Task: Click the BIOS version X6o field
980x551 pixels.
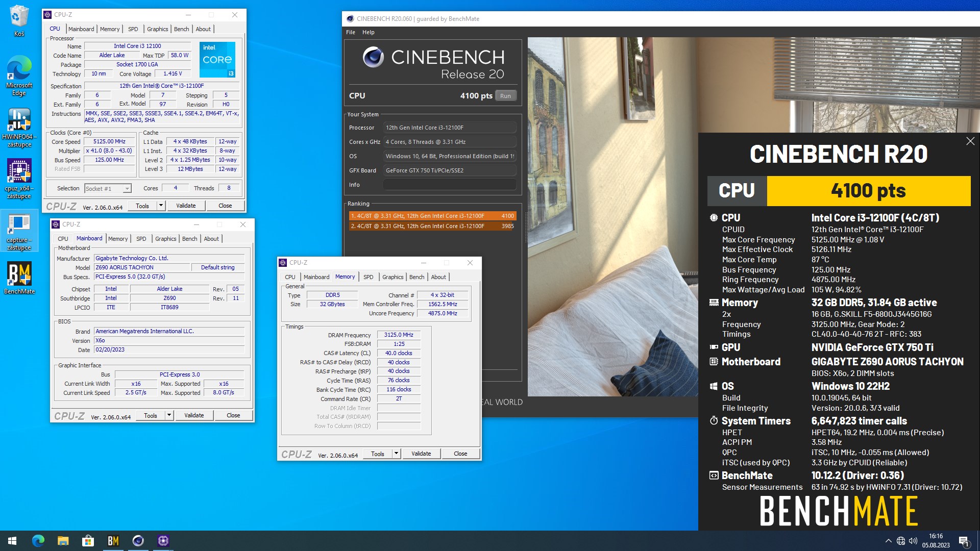Action: pos(169,341)
